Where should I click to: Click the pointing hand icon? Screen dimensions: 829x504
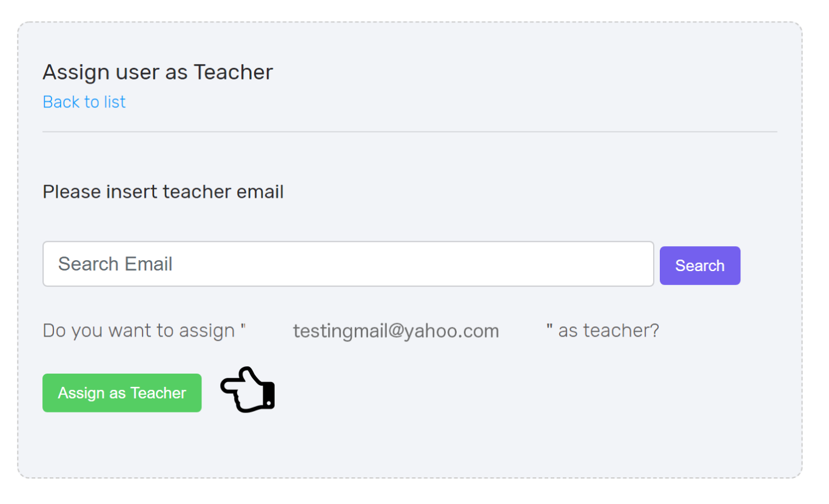247,390
